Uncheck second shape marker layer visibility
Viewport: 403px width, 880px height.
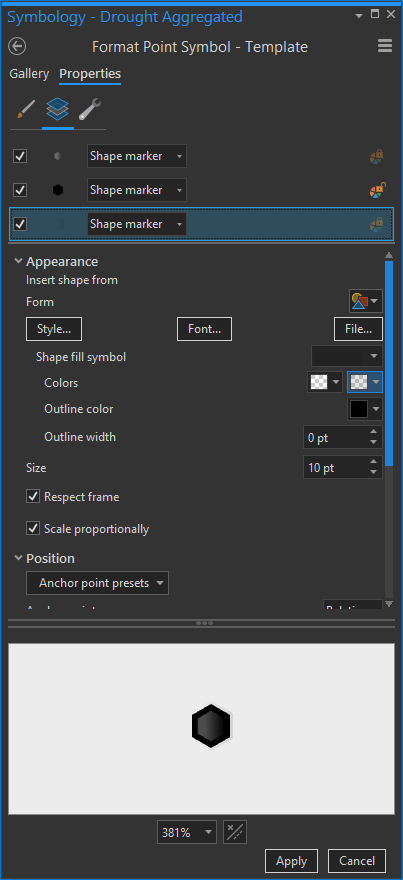(x=20, y=190)
